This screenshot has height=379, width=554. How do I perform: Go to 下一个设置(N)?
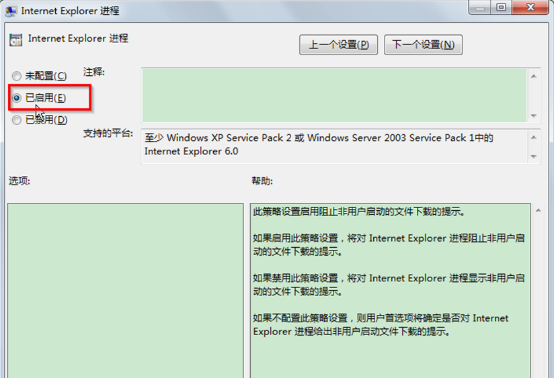pos(423,45)
